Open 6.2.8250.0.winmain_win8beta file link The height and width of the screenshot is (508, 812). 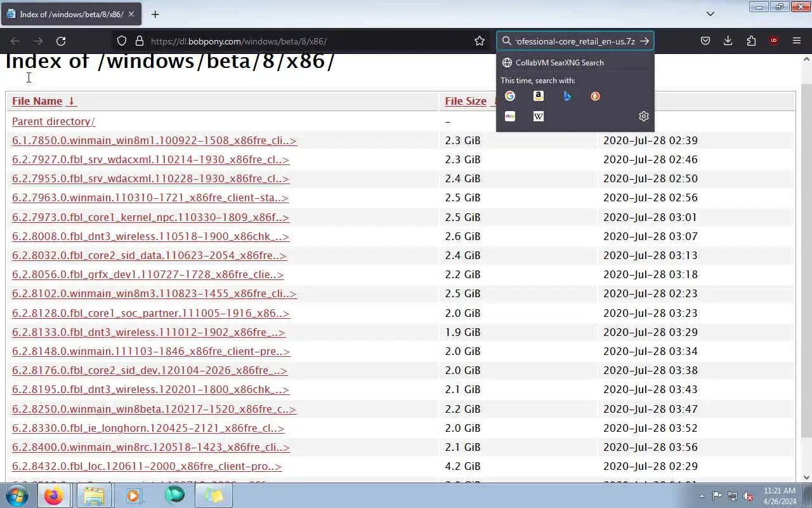[x=154, y=409]
